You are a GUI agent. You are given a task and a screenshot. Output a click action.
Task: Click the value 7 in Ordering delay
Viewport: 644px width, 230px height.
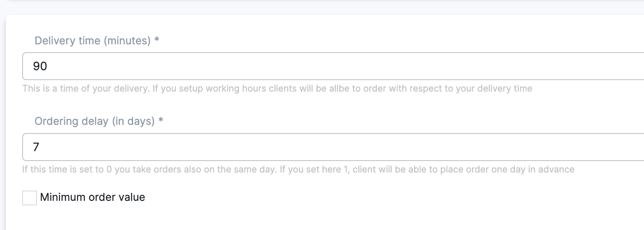[x=36, y=147]
